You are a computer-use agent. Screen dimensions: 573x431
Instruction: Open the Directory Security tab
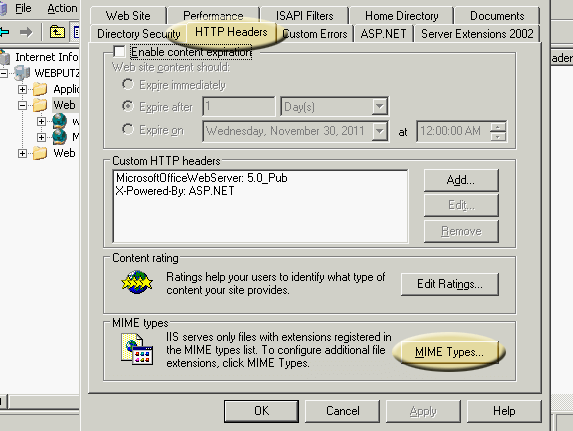tap(138, 34)
